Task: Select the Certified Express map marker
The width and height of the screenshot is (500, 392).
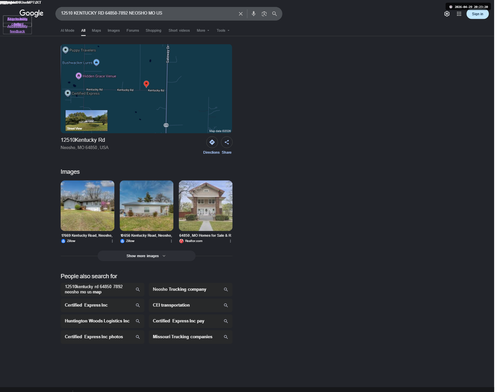Action: [68, 93]
